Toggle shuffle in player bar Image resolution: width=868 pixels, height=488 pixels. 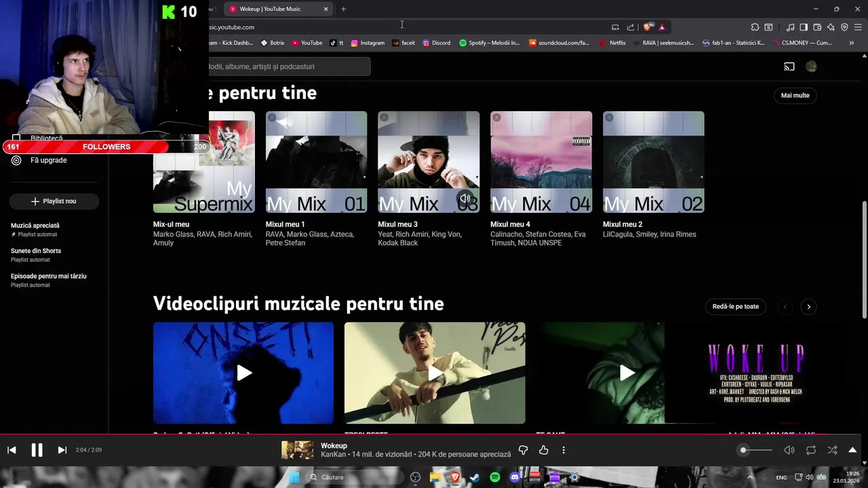point(832,450)
